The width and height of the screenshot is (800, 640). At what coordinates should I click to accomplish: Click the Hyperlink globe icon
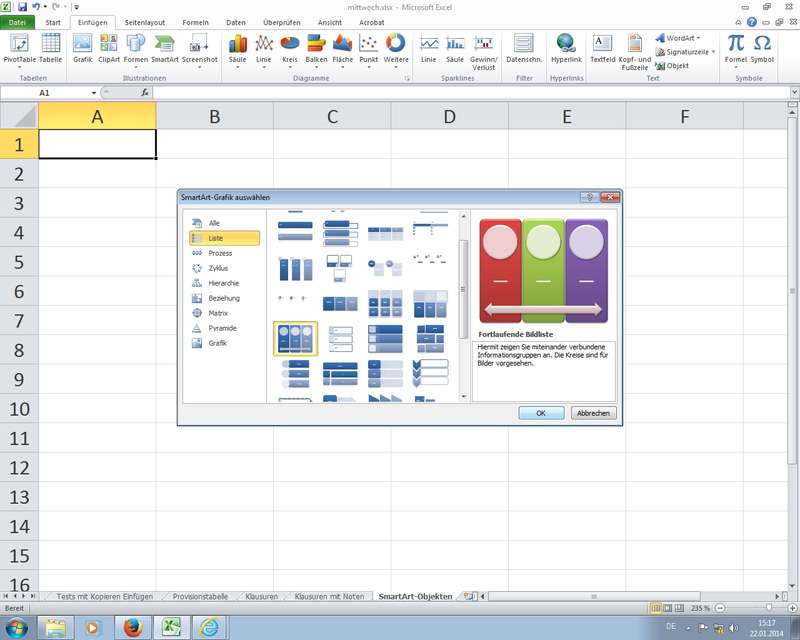[x=566, y=48]
